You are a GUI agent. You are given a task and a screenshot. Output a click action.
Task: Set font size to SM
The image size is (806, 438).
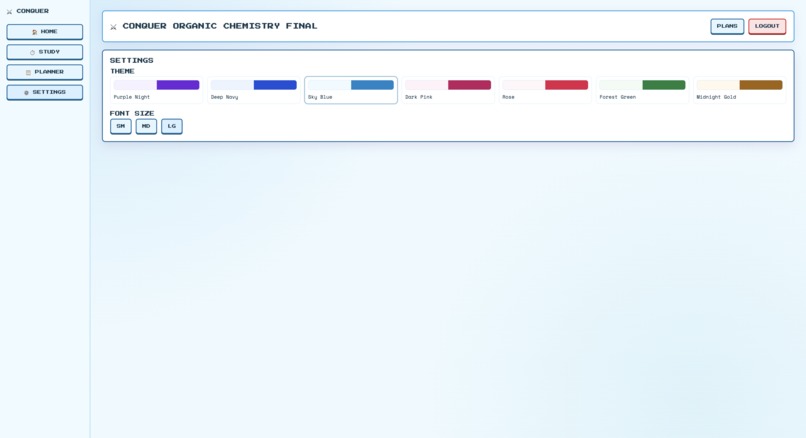pos(121,126)
